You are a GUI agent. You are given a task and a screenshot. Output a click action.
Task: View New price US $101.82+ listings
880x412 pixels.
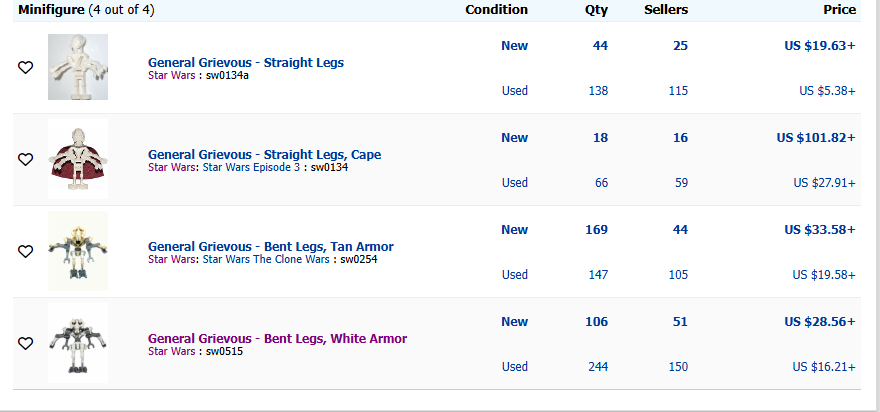[x=816, y=138]
